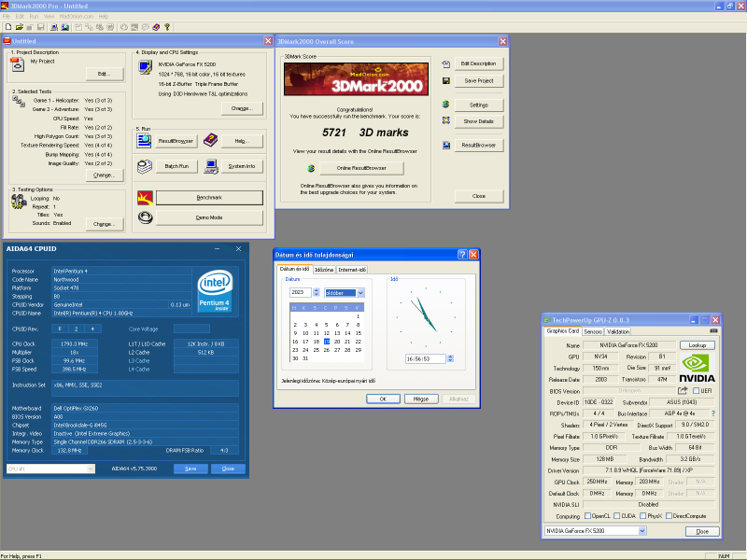Click the Online ResultBrowser button
Image resolution: width=747 pixels, height=560 pixels.
(361, 168)
